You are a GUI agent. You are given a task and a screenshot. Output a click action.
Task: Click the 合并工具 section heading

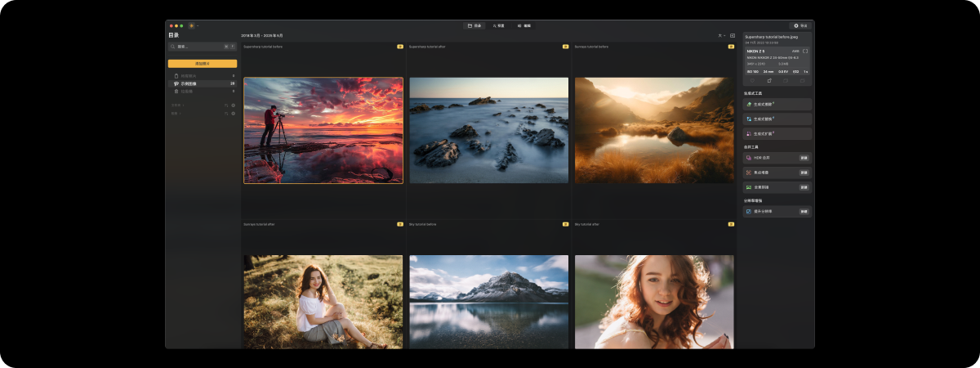pos(751,147)
